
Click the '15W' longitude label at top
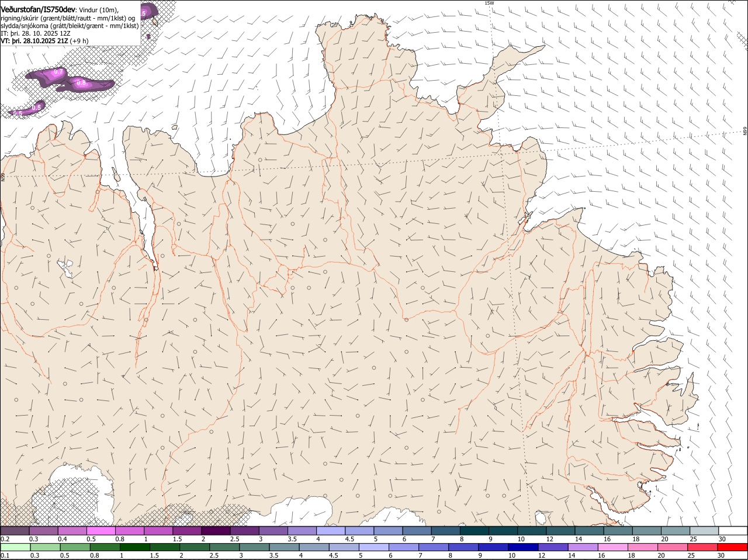click(489, 3)
